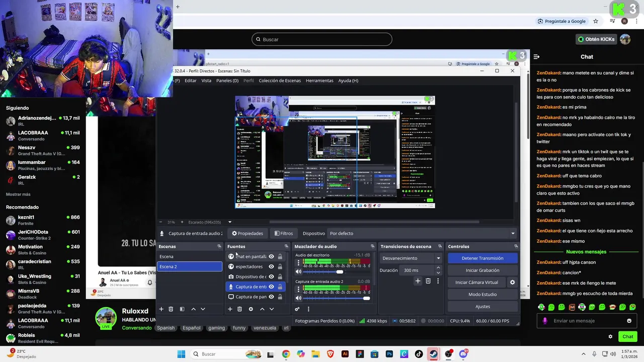
Task: Open virtual camera settings gear icon
Action: [x=513, y=283]
